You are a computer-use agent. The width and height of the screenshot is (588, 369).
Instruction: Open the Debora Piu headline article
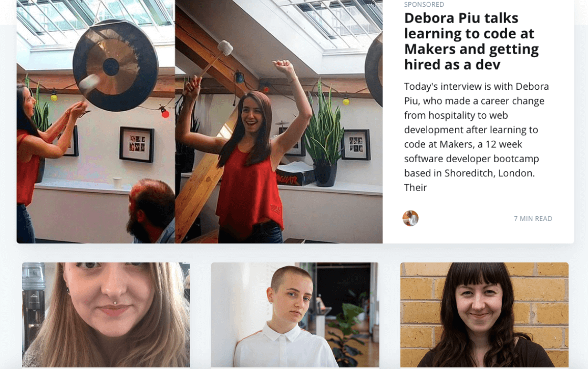point(471,41)
